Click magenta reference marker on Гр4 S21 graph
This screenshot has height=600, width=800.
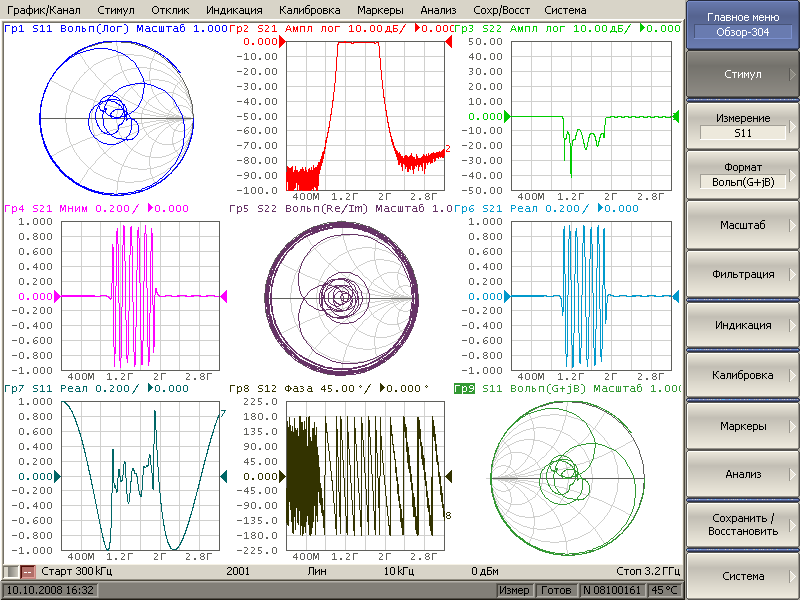tap(57, 296)
